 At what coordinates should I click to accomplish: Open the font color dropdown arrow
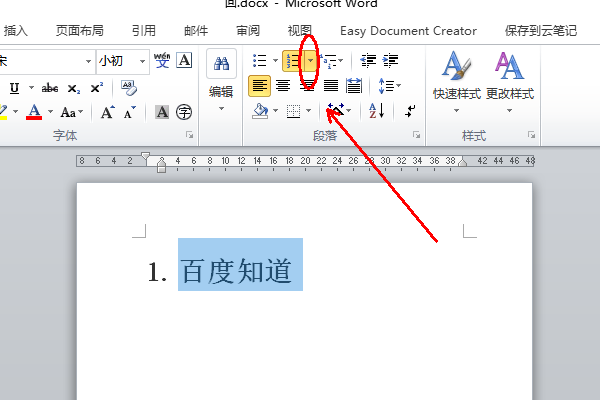(51, 112)
